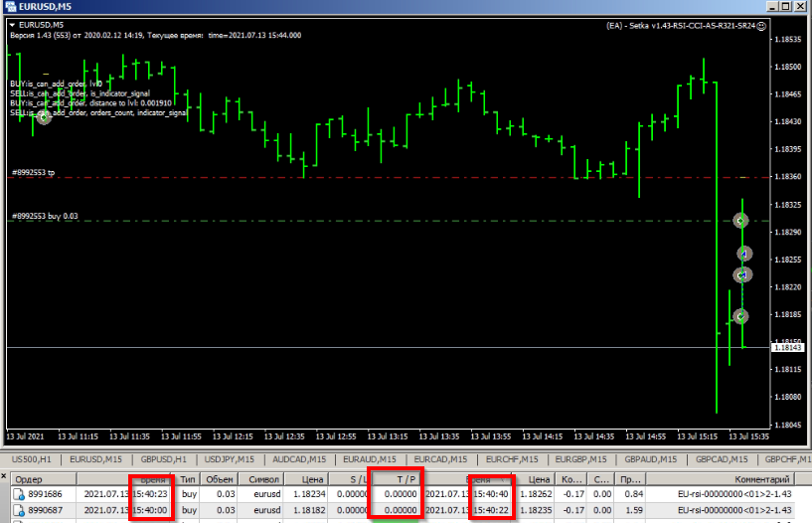Click the trade marker near the 1.18255 price level

click(744, 254)
